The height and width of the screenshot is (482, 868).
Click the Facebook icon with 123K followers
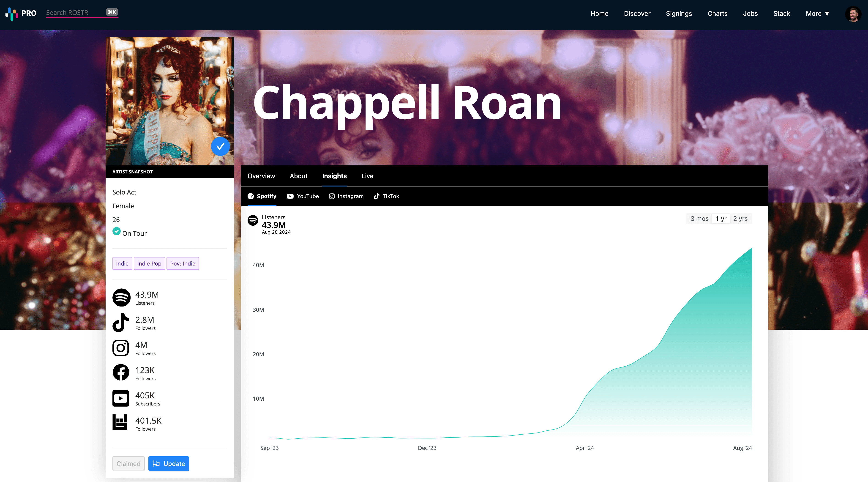tap(121, 373)
